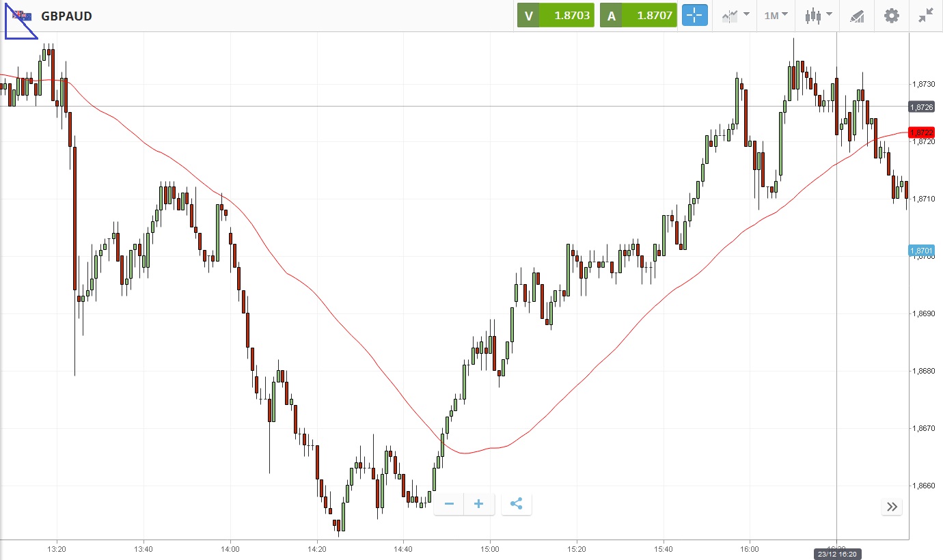Click the 1,8720 price axis label
This screenshot has width=943, height=560.
point(923,141)
